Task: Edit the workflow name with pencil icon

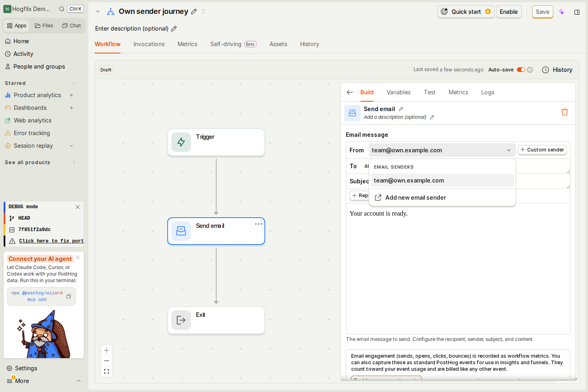Action: click(x=194, y=11)
